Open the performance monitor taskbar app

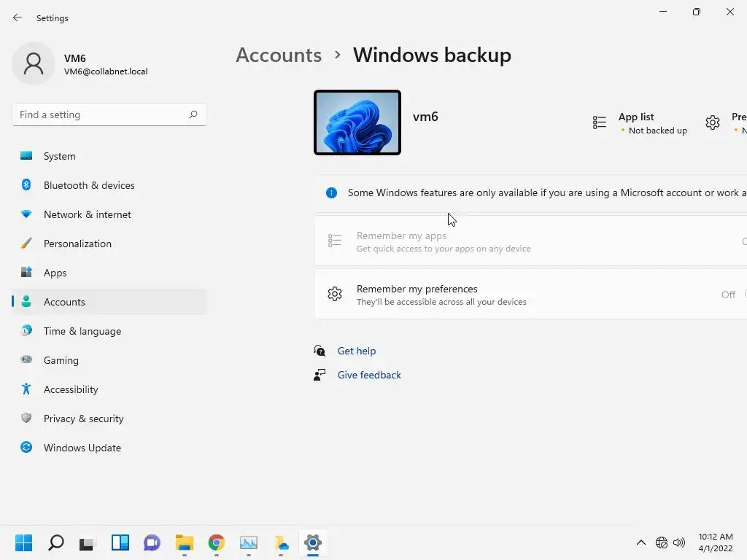point(249,542)
